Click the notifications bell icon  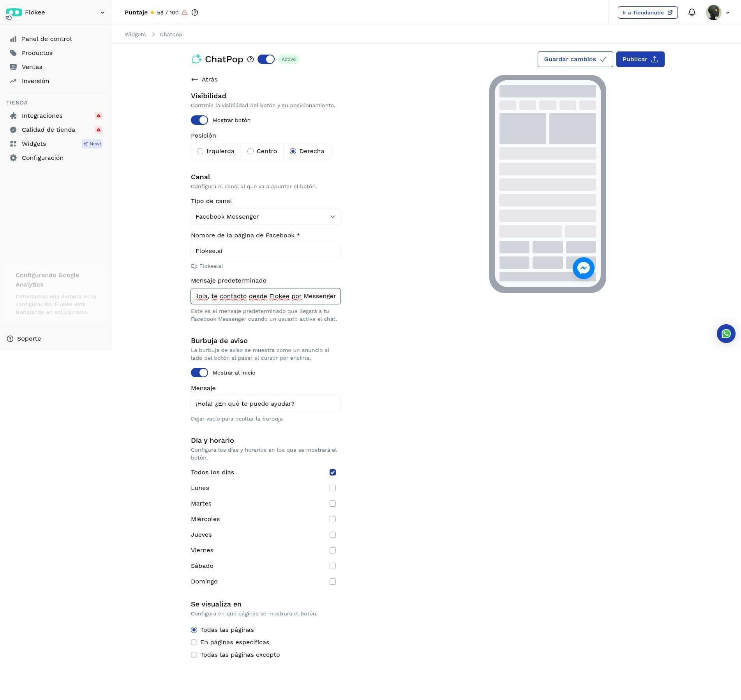[x=692, y=12]
